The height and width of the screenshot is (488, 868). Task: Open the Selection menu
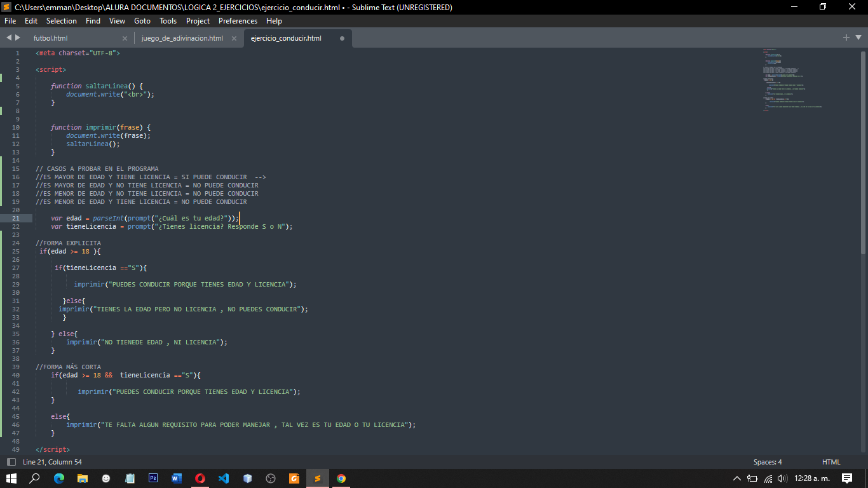pos(62,21)
